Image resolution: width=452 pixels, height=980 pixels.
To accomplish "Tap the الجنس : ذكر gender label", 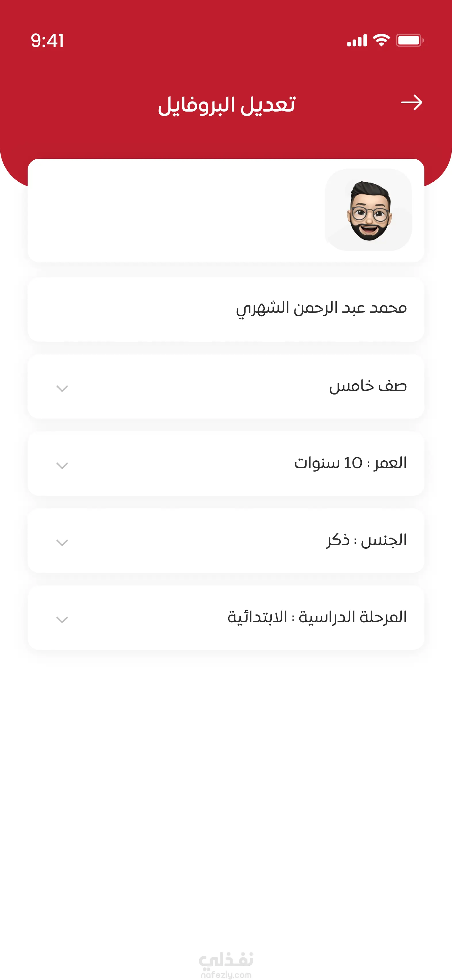I will tap(366, 540).
